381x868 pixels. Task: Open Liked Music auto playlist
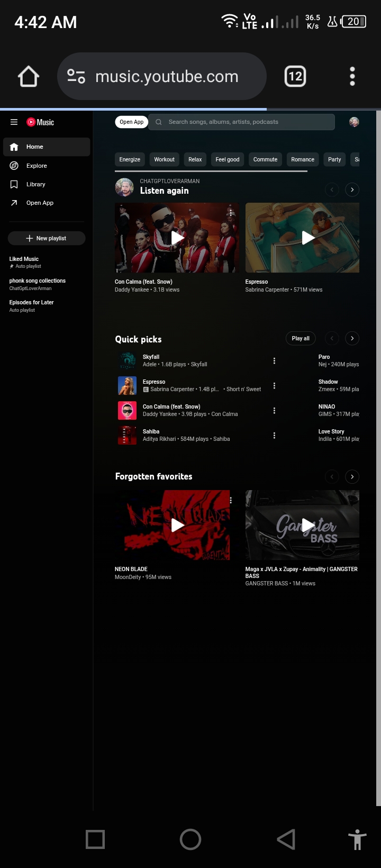coord(47,262)
